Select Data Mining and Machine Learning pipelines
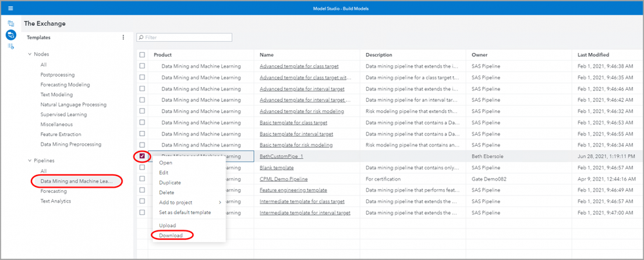The image size is (644, 260). point(76,181)
